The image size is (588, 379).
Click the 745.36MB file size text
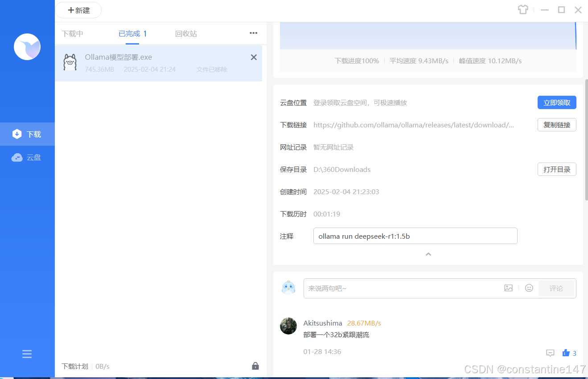coord(99,69)
